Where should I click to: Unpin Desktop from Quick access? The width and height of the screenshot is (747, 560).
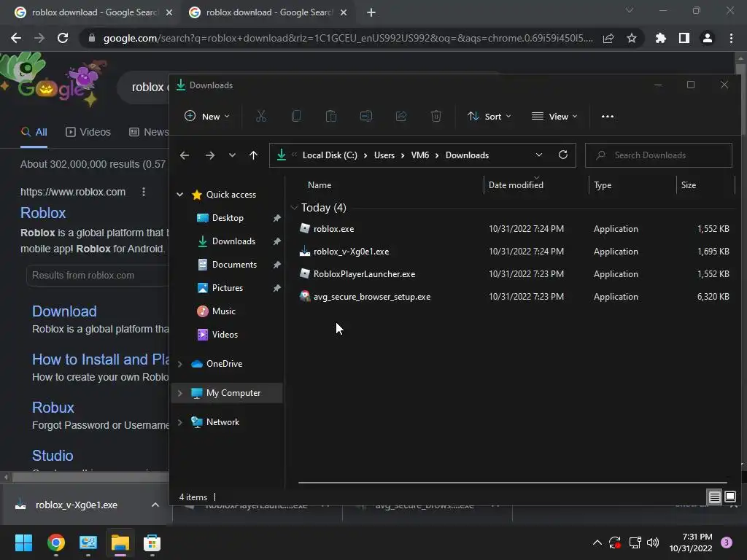[276, 218]
